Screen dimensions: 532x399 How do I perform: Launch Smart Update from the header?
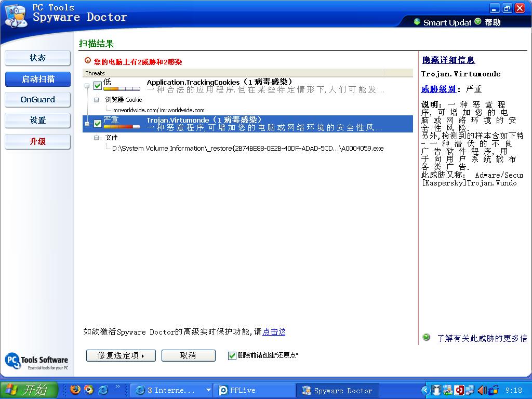pos(443,22)
